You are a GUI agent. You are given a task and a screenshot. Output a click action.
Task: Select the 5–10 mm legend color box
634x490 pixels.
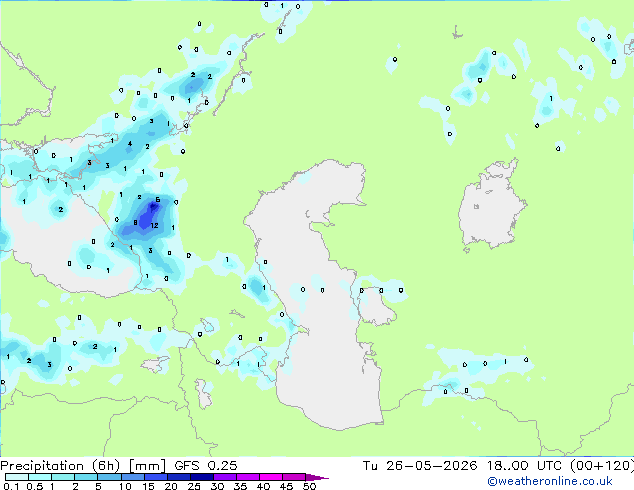[109, 477]
